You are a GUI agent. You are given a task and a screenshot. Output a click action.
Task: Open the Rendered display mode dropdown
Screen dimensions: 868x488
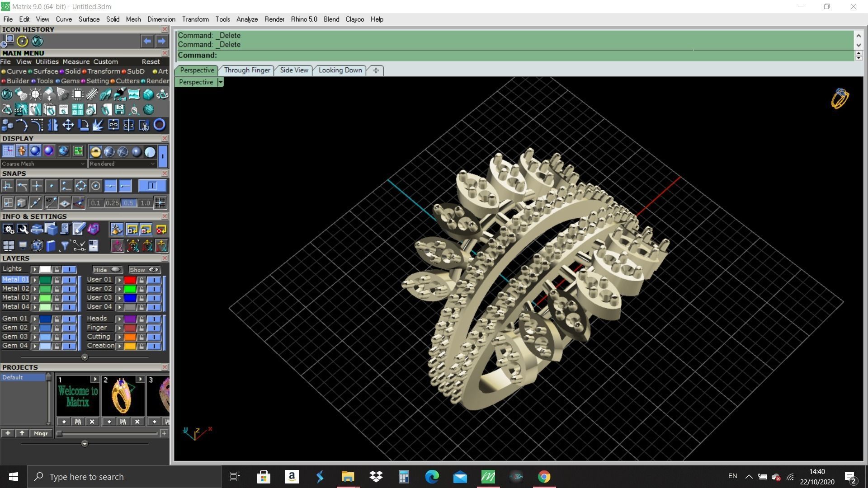point(122,164)
